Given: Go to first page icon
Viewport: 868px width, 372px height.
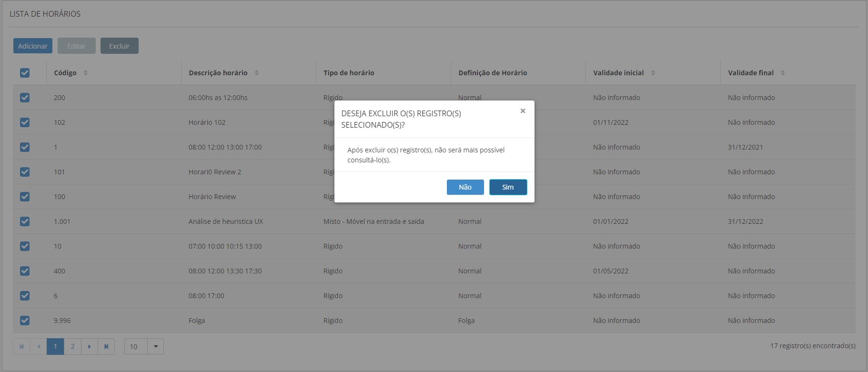Looking at the screenshot, I should click(21, 346).
